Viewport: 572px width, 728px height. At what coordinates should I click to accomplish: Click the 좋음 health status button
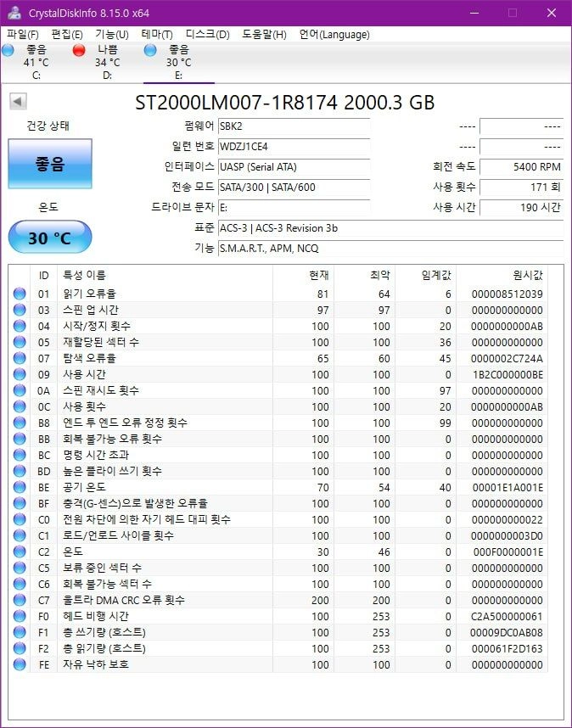50,164
